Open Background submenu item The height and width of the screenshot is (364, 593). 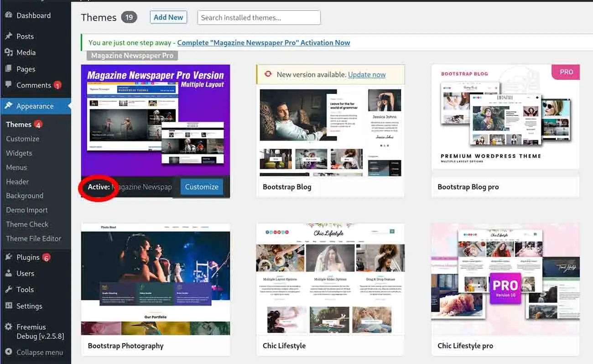(25, 196)
